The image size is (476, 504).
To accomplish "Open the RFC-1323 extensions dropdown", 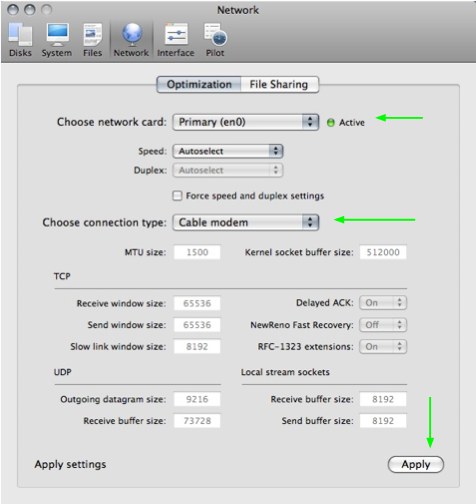I will pyautogui.click(x=383, y=347).
